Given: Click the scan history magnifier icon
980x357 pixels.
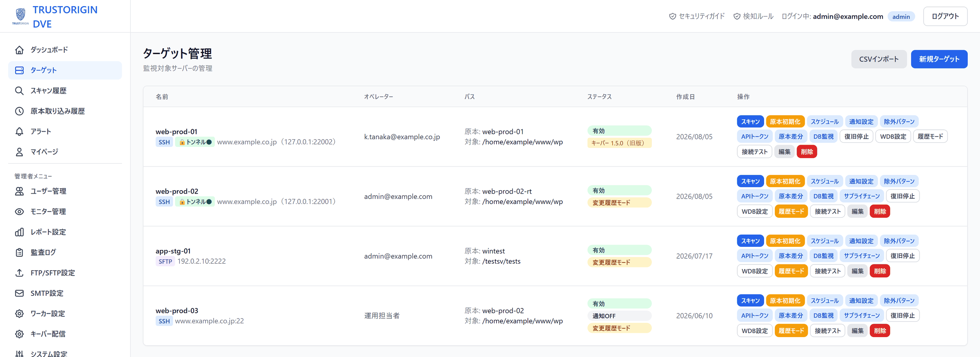Looking at the screenshot, I should click(20, 91).
